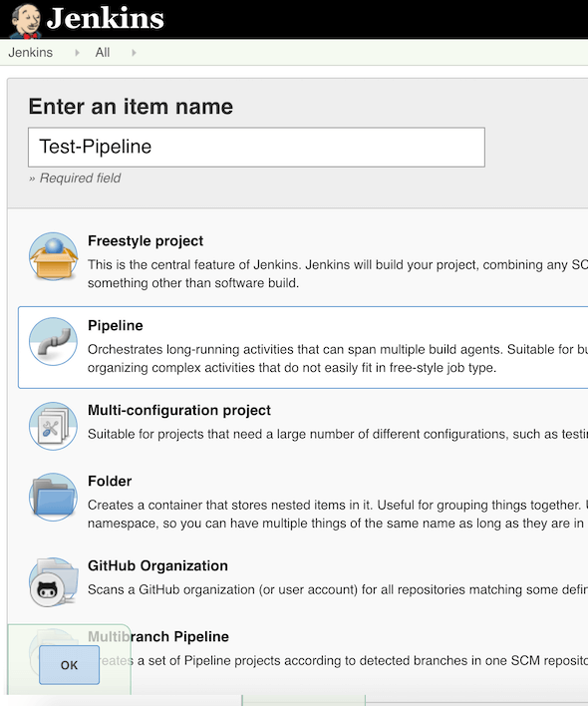Choose the Multibranch Pipeline title

pyautogui.click(x=158, y=636)
